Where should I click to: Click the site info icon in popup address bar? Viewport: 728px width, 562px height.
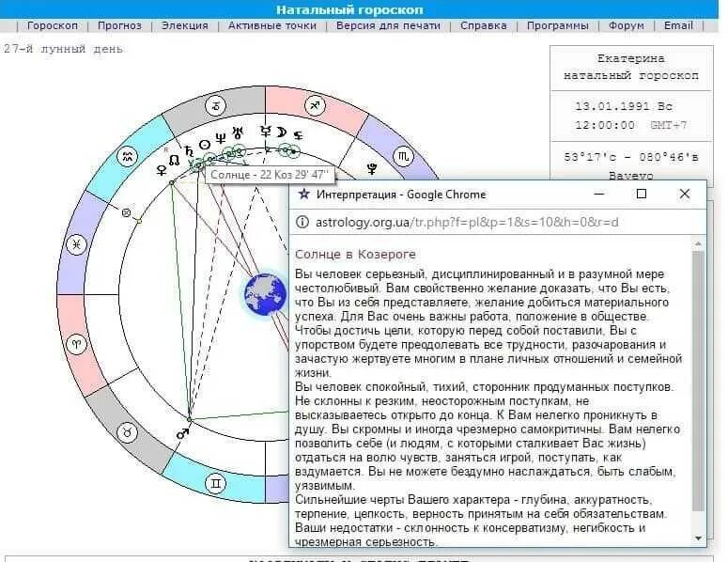click(302, 222)
